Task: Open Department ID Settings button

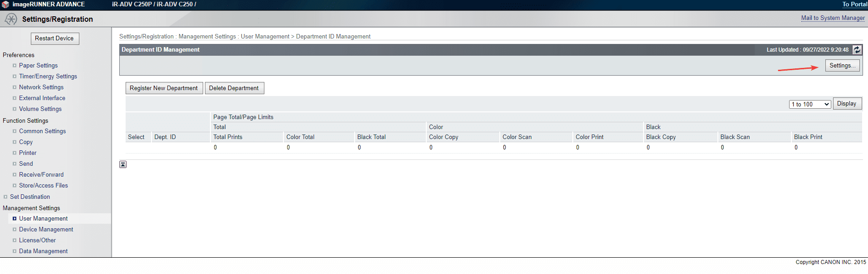Action: point(842,66)
